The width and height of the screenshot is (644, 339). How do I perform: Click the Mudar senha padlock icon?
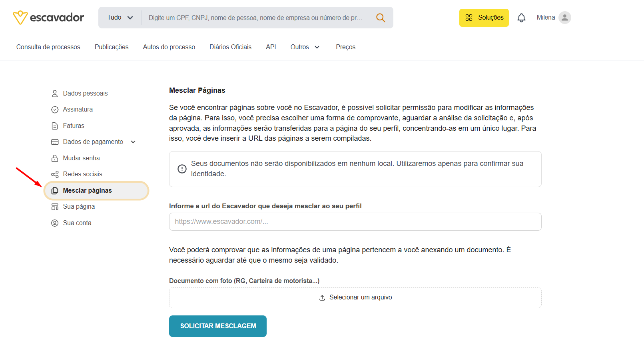click(55, 158)
